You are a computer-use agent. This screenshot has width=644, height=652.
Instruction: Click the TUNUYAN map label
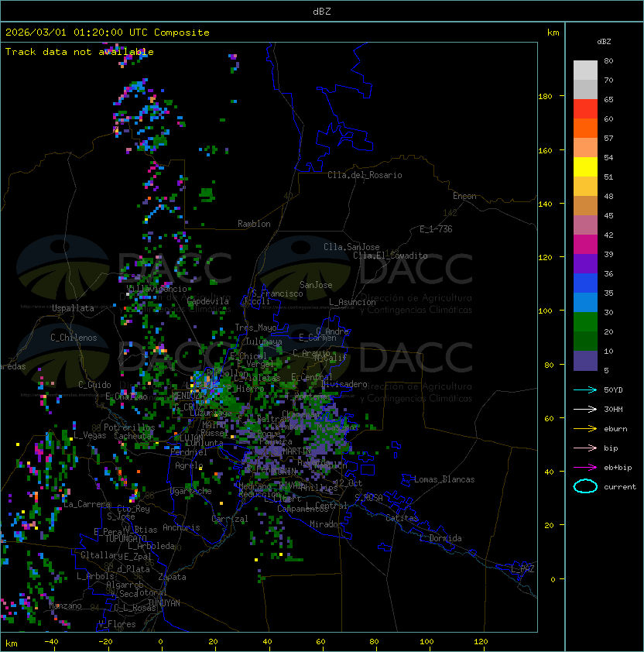click(164, 603)
